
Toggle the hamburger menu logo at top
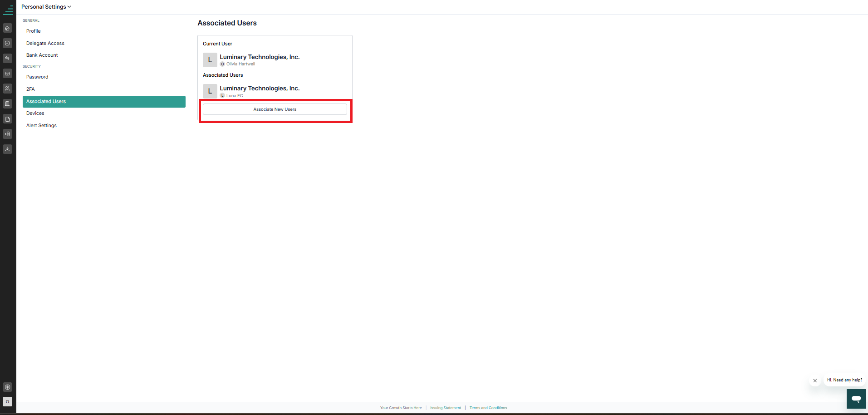coord(8,10)
